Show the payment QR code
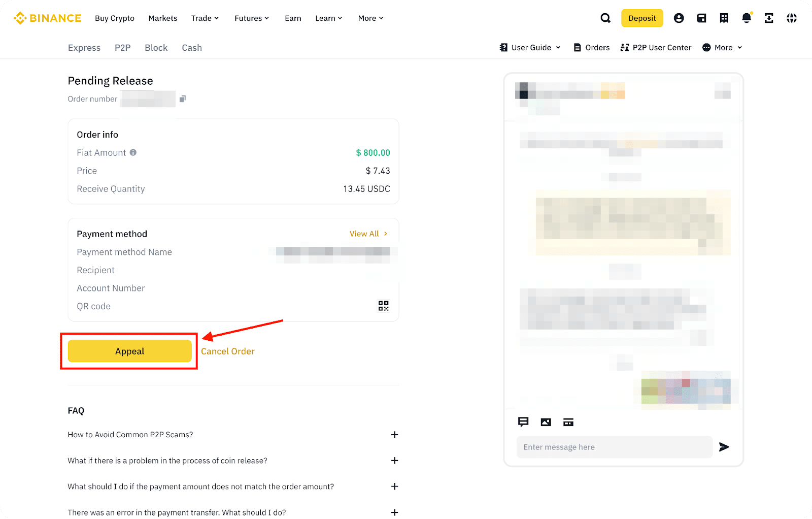The width and height of the screenshot is (812, 519). pyautogui.click(x=384, y=306)
